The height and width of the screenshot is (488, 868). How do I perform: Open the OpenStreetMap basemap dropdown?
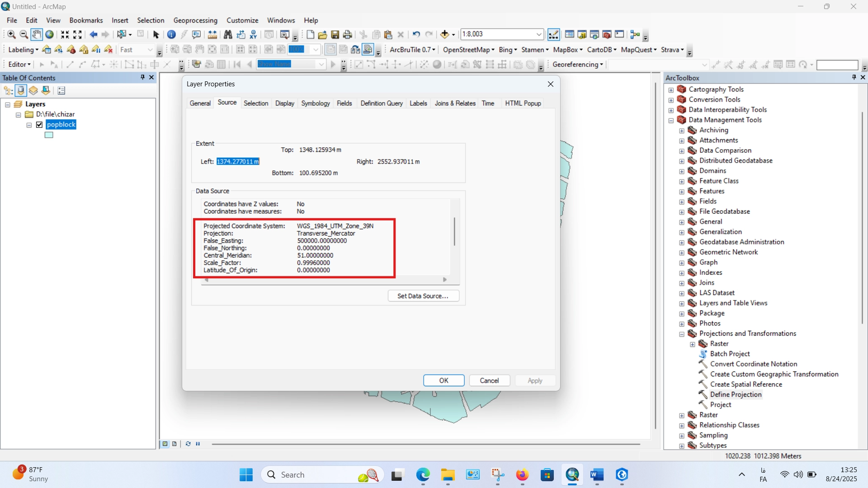tap(468, 50)
